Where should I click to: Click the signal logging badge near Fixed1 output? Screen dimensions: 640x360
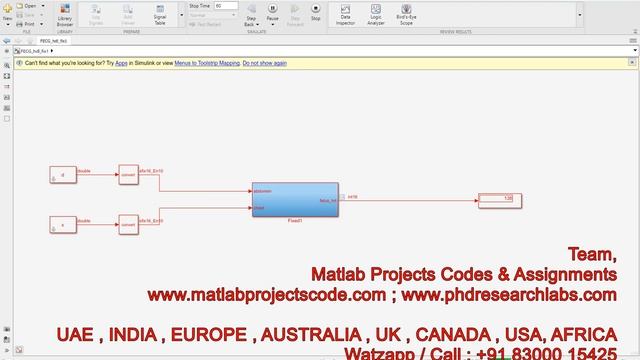click(342, 197)
